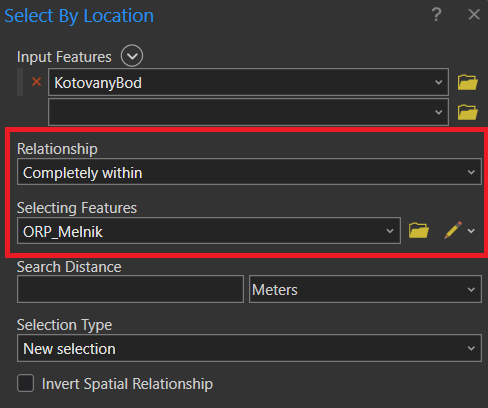
Task: Close the Select By Location pane
Action: pos(474,15)
